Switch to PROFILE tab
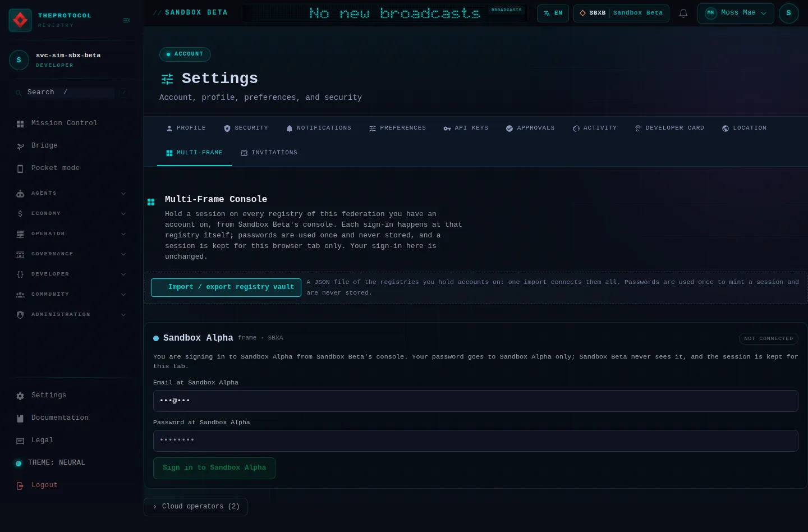 (186, 129)
